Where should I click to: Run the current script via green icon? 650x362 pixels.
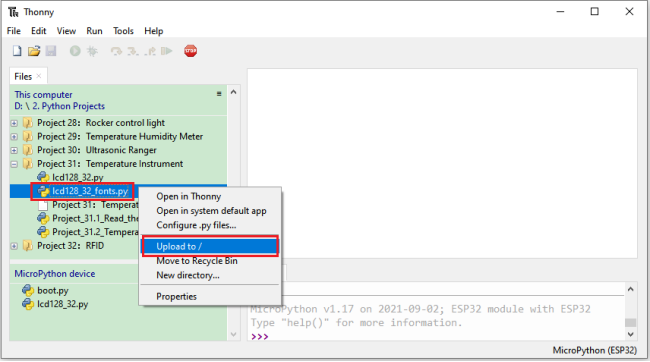click(75, 51)
